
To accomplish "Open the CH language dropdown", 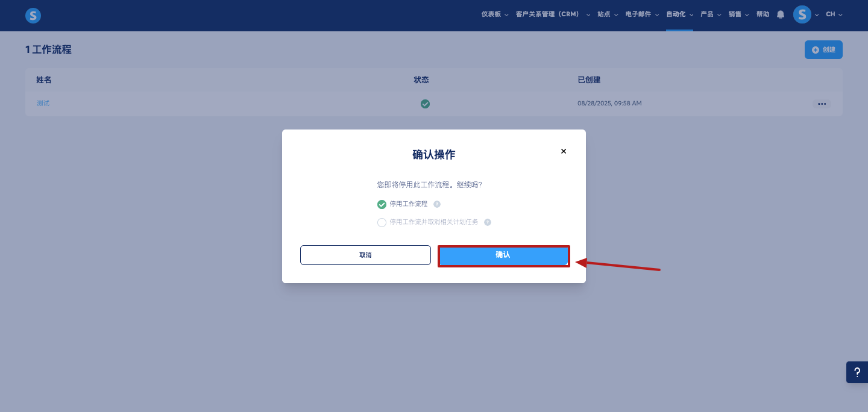I will click(x=834, y=14).
